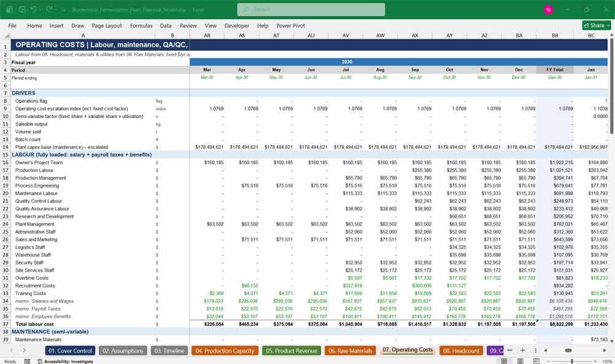The height and width of the screenshot is (364, 615).
Task: Click the Operations flag row label
Action: (31, 101)
